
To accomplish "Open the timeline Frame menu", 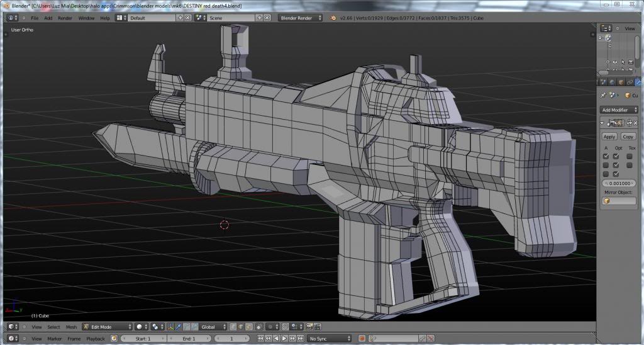I will pyautogui.click(x=74, y=339).
